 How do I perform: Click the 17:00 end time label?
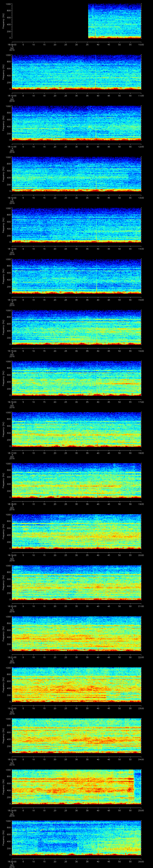coord(141,402)
